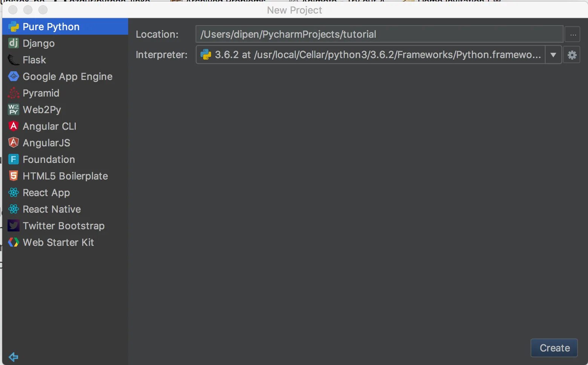Open interpreter settings gear icon
This screenshot has height=365, width=588.
pyautogui.click(x=572, y=55)
